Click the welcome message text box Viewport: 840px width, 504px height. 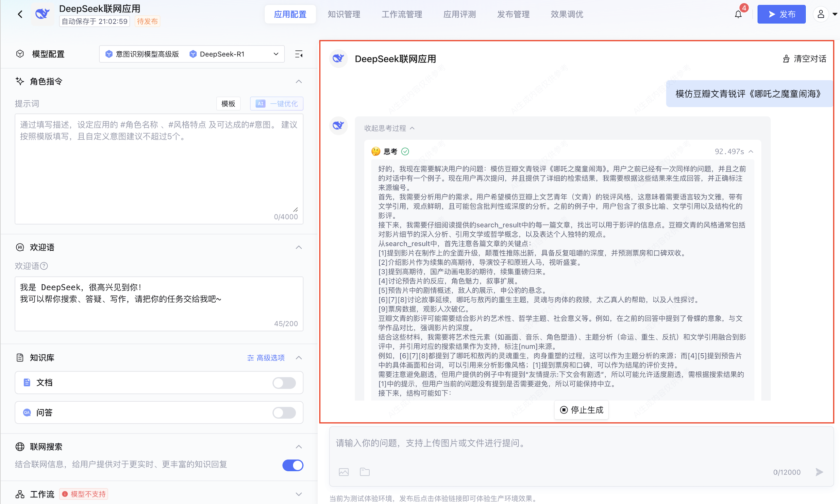pyautogui.click(x=159, y=304)
